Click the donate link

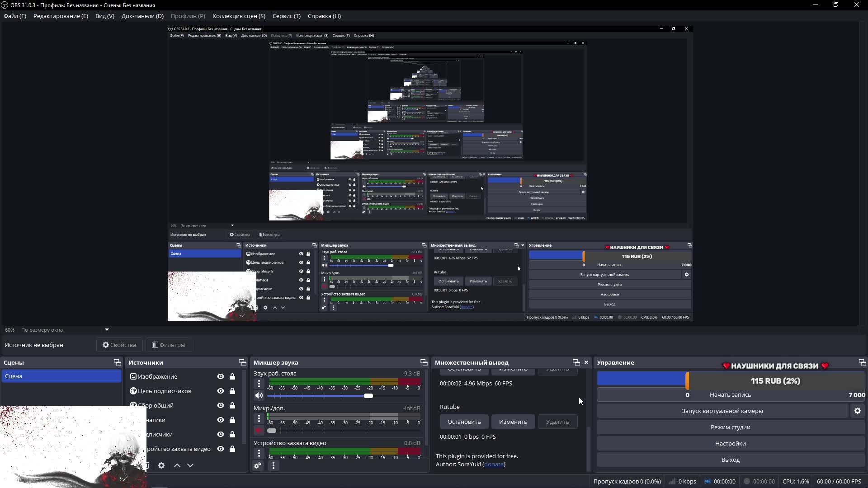pos(494,464)
